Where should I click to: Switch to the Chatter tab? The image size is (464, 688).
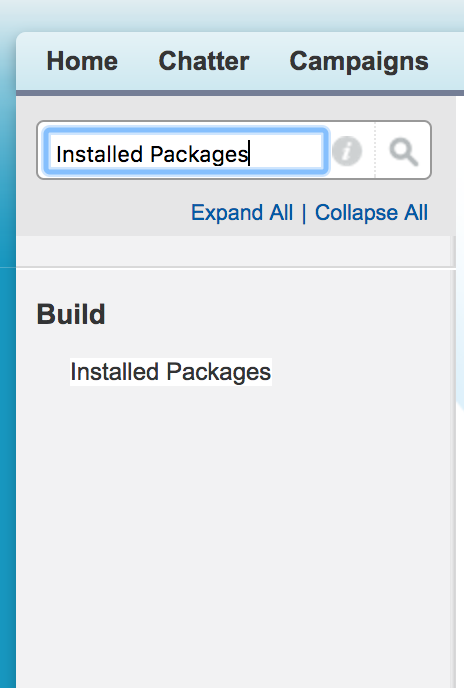pyautogui.click(x=204, y=61)
